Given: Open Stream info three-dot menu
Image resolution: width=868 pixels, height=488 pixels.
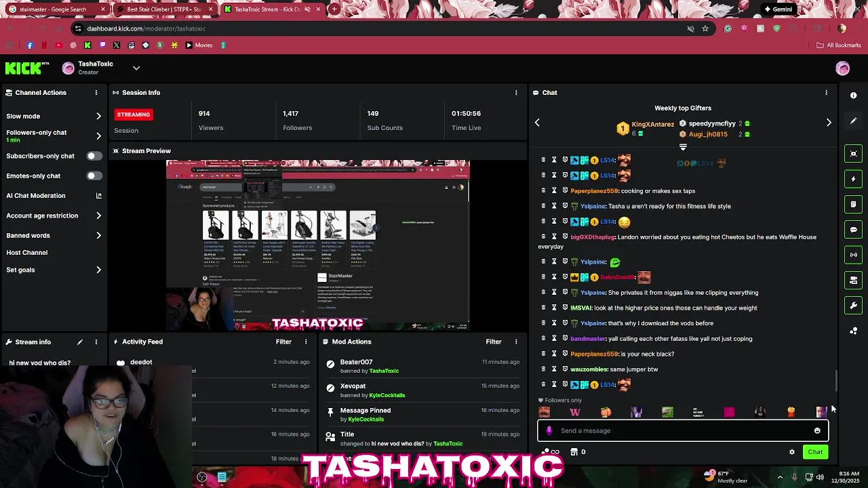Looking at the screenshot, I should coord(96,342).
